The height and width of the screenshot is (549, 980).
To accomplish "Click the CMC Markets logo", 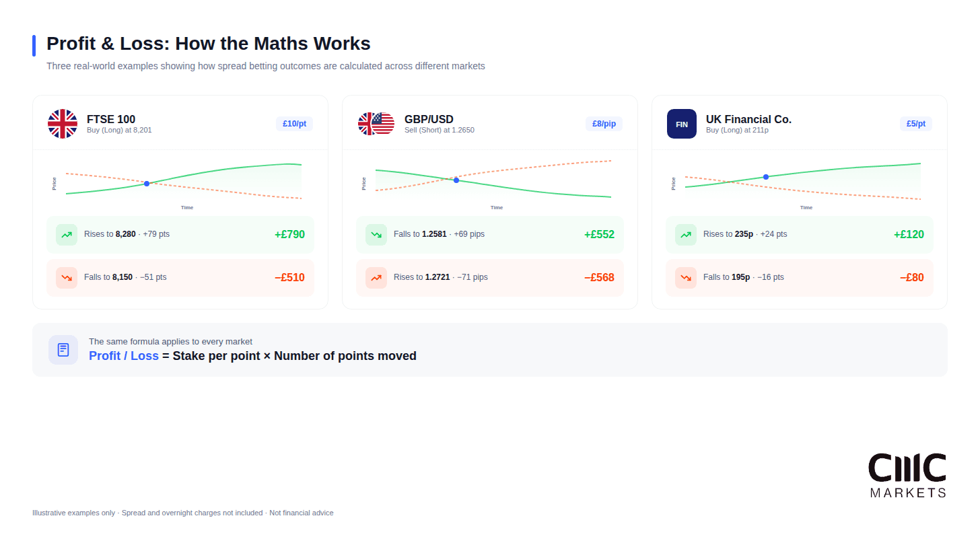I will click(907, 475).
